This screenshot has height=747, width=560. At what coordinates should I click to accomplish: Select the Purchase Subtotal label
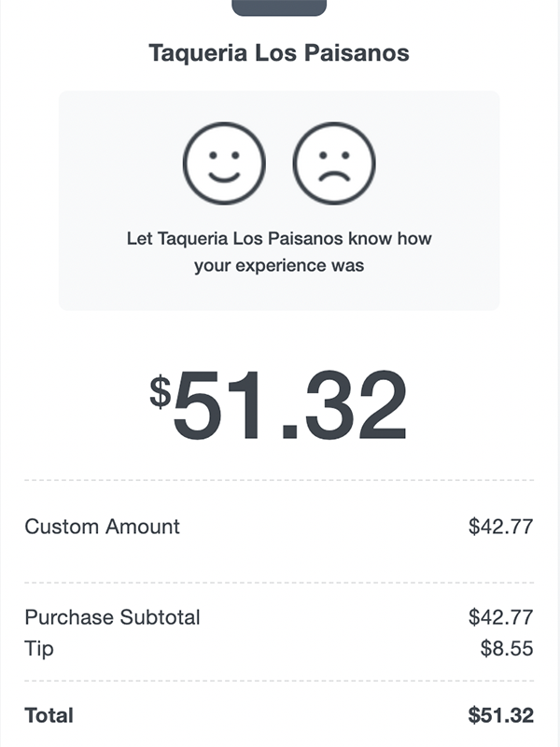(x=112, y=617)
